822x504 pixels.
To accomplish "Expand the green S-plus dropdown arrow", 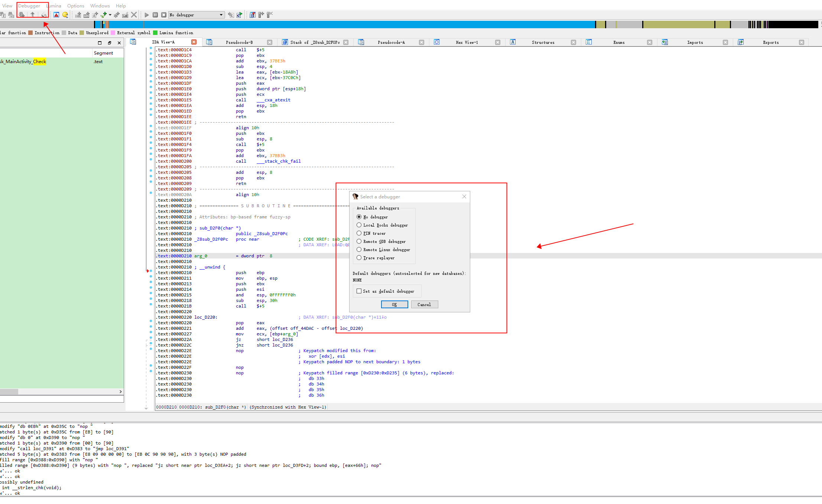I will pyautogui.click(x=110, y=15).
